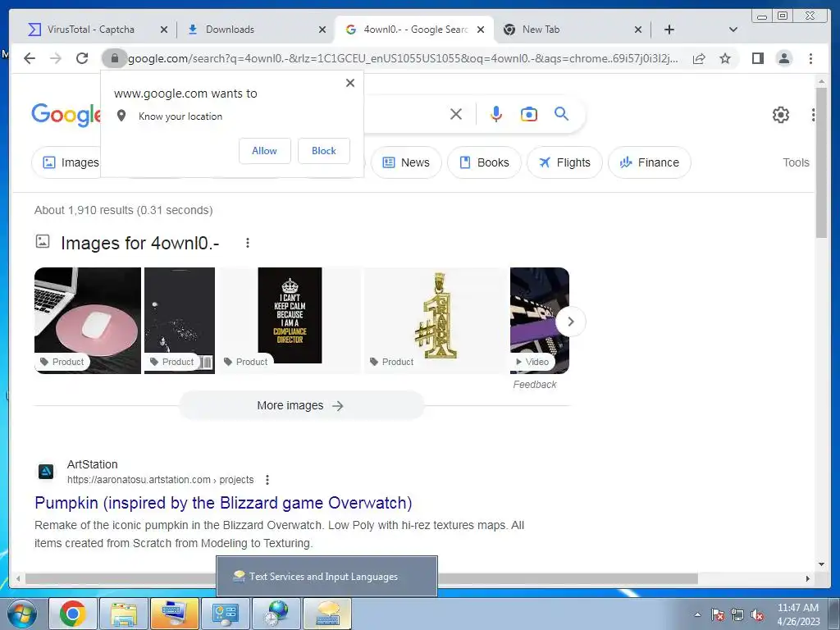The image size is (840, 630).
Task: Start a voice search with microphone
Action: pyautogui.click(x=496, y=114)
